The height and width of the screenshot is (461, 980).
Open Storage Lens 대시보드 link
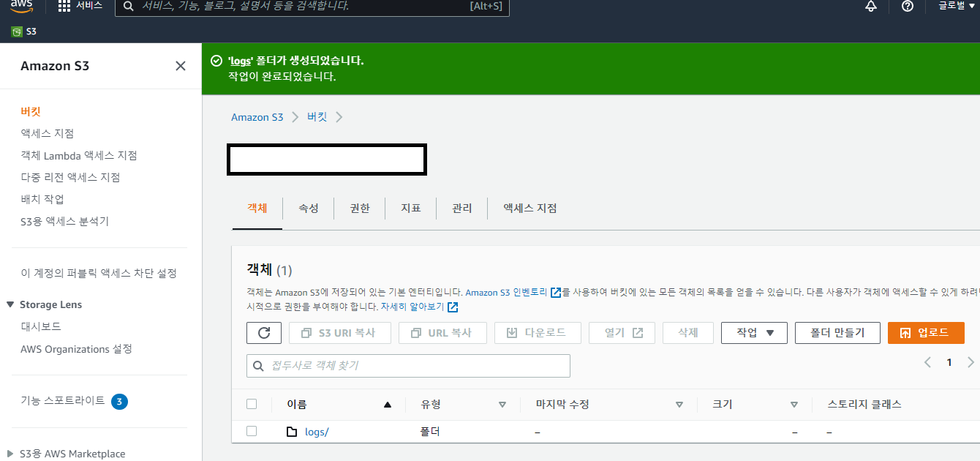tap(41, 326)
